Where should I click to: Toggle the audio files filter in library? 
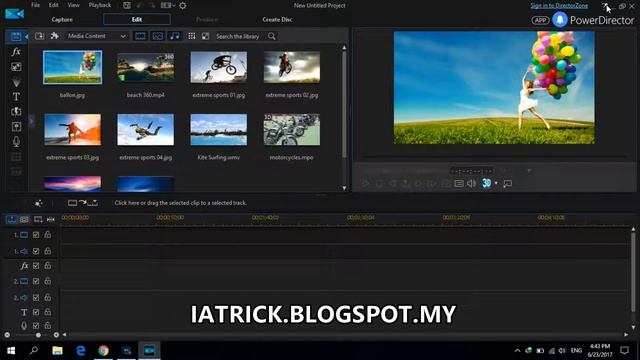175,36
